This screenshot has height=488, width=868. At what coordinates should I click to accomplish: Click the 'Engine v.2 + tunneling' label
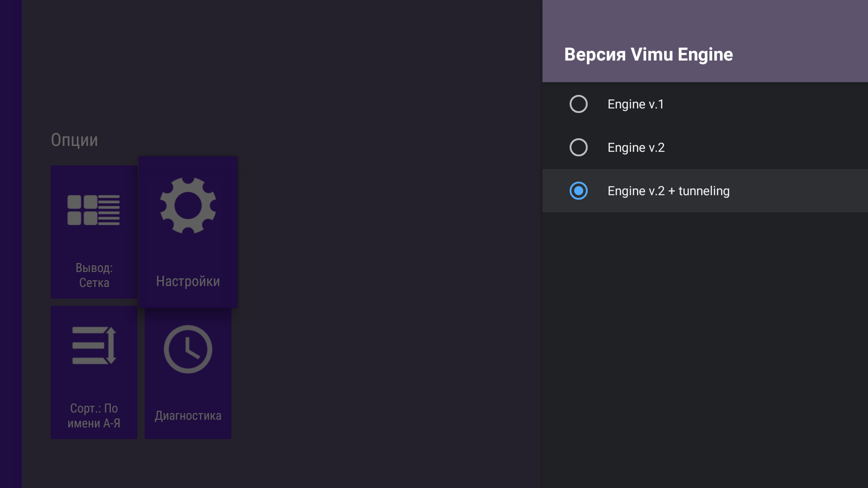coord(668,191)
